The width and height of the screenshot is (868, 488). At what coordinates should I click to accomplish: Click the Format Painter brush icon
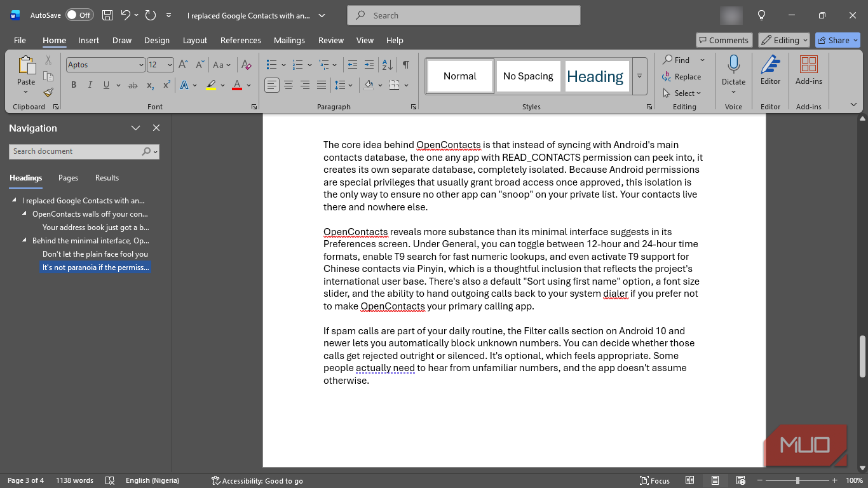click(x=48, y=92)
